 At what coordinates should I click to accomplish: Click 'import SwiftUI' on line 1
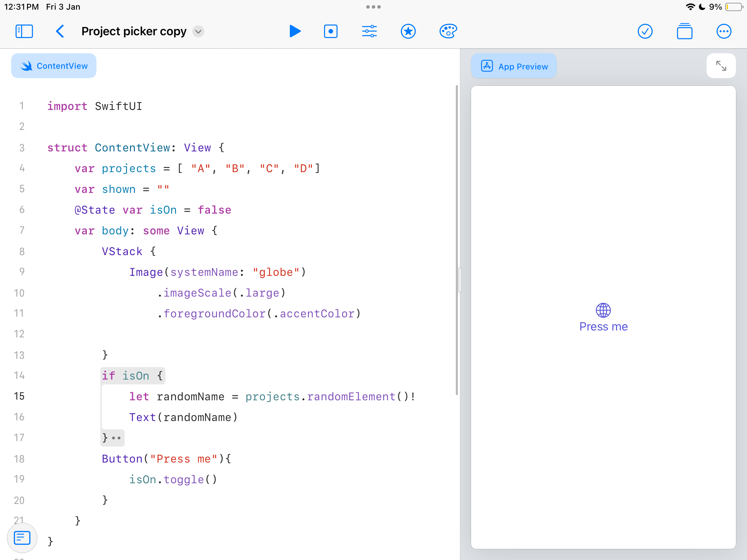pos(95,106)
